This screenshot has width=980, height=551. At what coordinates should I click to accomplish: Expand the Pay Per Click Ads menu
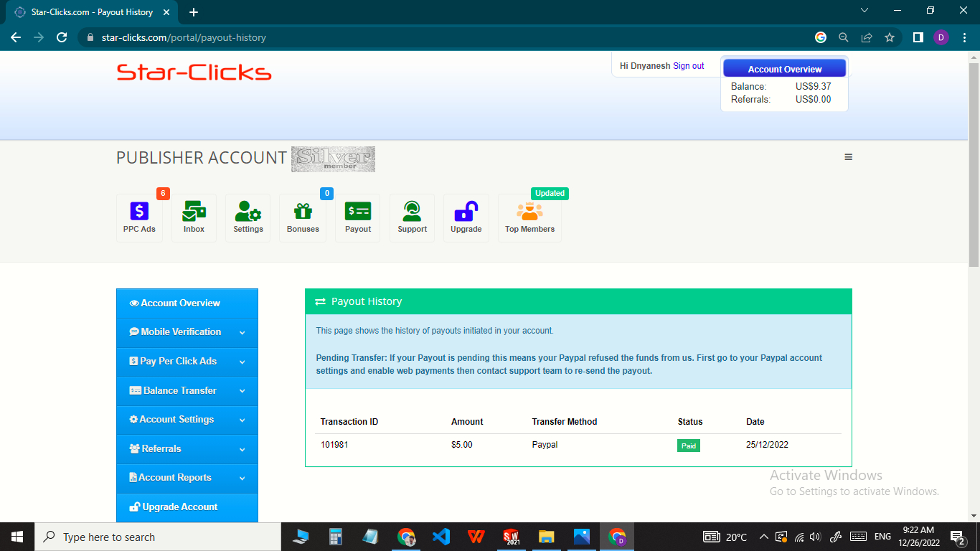click(x=187, y=362)
